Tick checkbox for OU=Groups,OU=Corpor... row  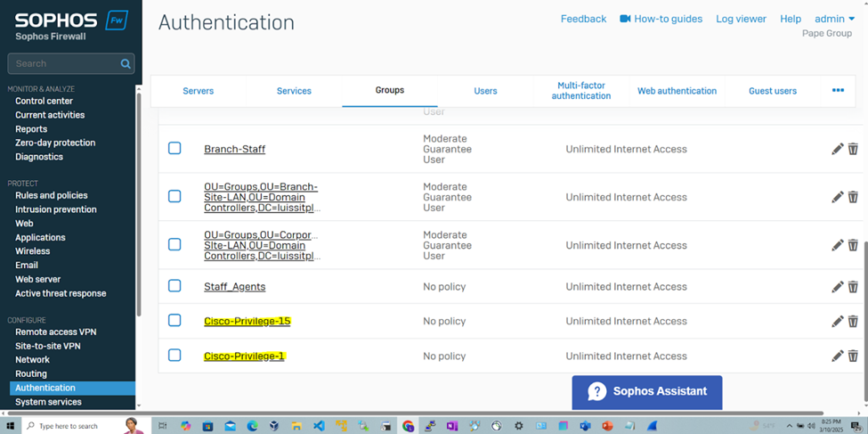tap(174, 244)
